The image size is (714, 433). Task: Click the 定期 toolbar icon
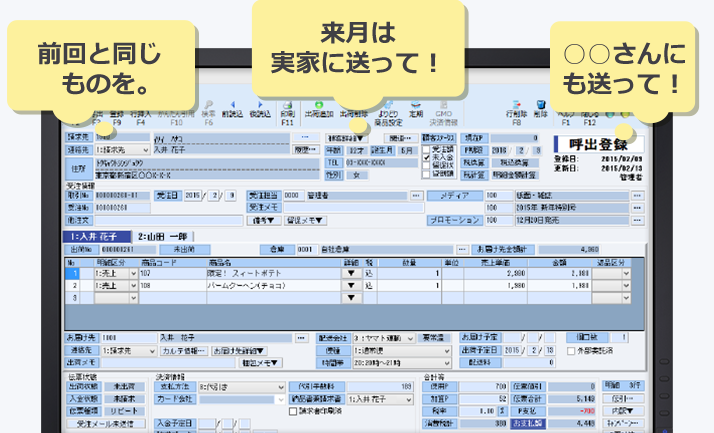tap(416, 110)
